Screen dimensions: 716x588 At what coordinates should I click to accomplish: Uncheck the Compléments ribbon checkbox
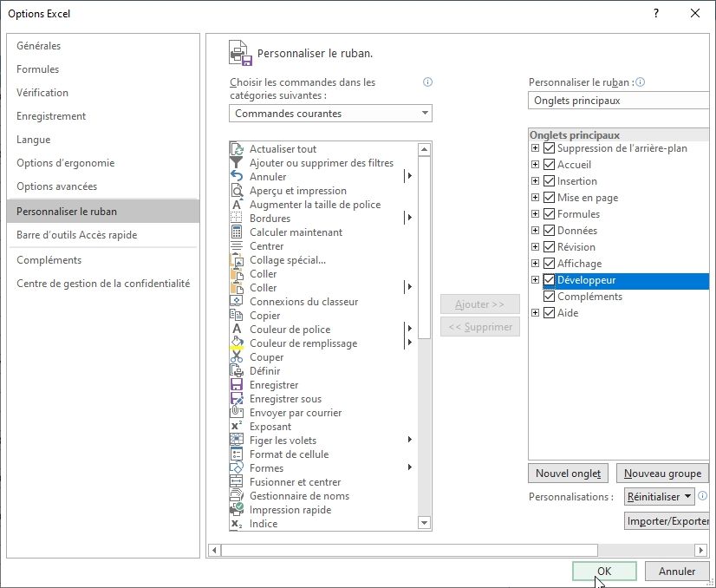[x=549, y=297]
